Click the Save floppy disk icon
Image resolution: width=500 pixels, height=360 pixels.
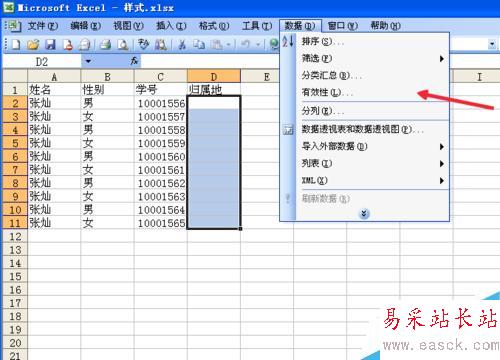(50, 44)
